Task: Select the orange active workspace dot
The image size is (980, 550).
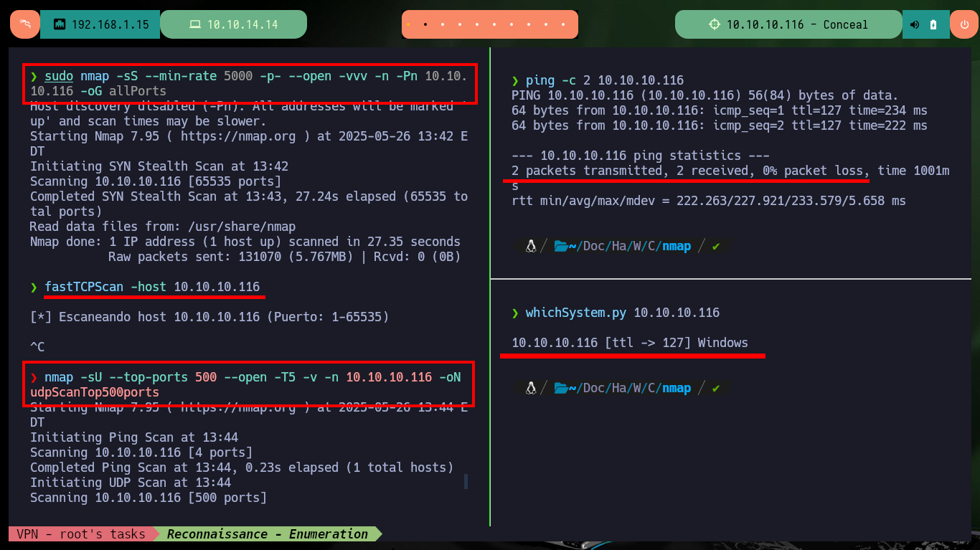Action: point(408,24)
